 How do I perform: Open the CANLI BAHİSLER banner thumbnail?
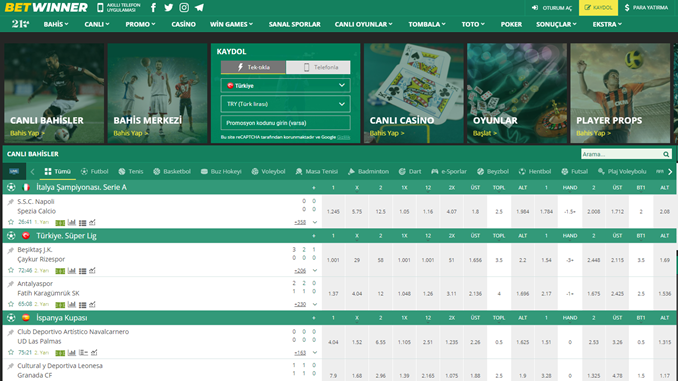[x=54, y=93]
